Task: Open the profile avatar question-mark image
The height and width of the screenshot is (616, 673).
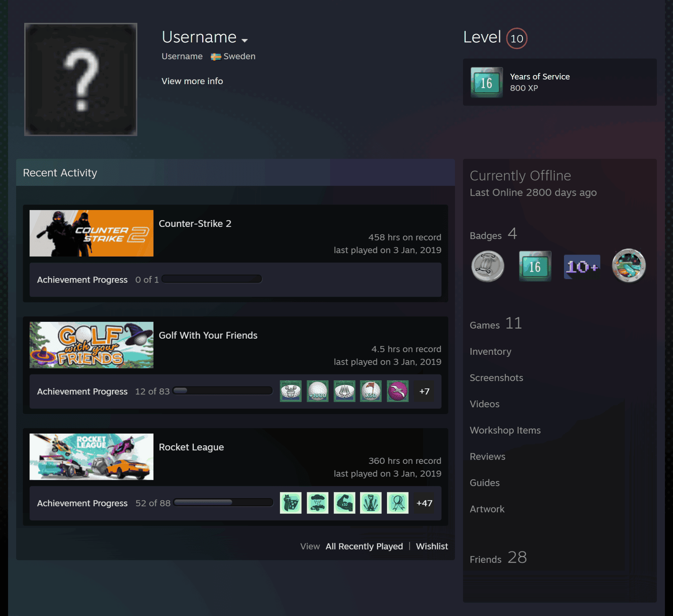Action: pyautogui.click(x=81, y=79)
